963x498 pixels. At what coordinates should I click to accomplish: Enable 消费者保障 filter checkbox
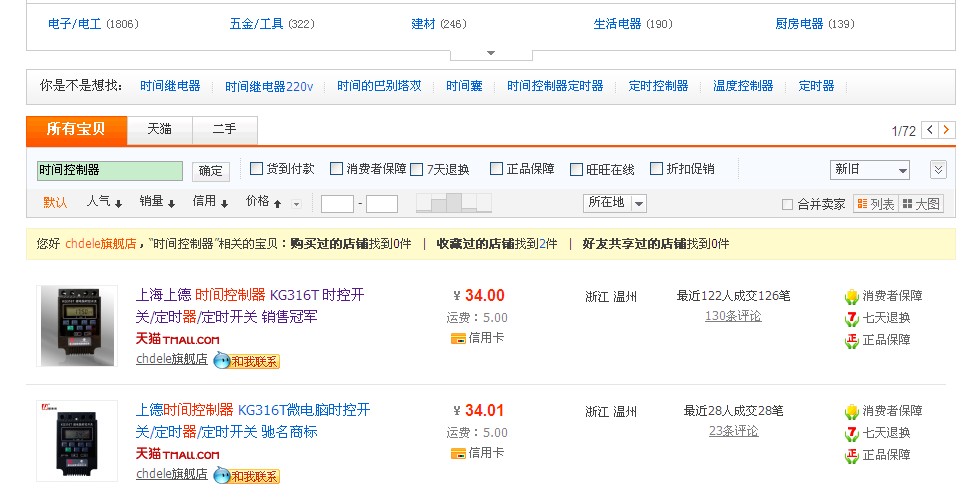click(336, 168)
